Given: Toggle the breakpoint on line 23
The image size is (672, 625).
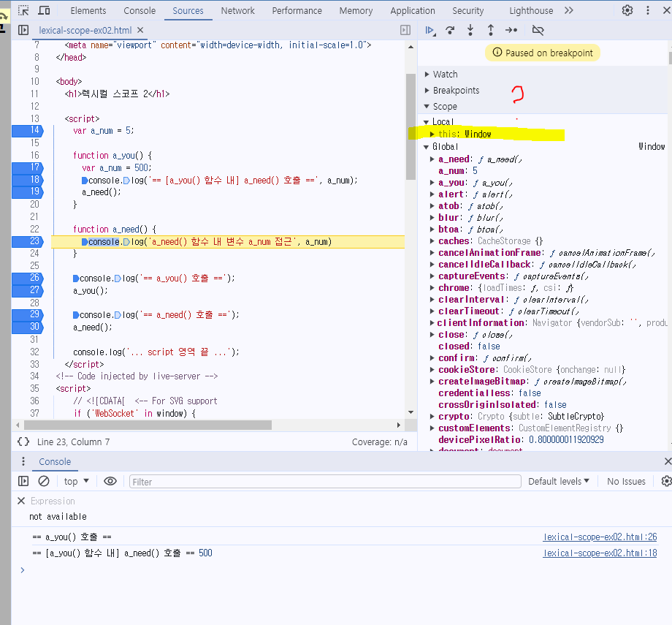Looking at the screenshot, I should pyautogui.click(x=28, y=241).
